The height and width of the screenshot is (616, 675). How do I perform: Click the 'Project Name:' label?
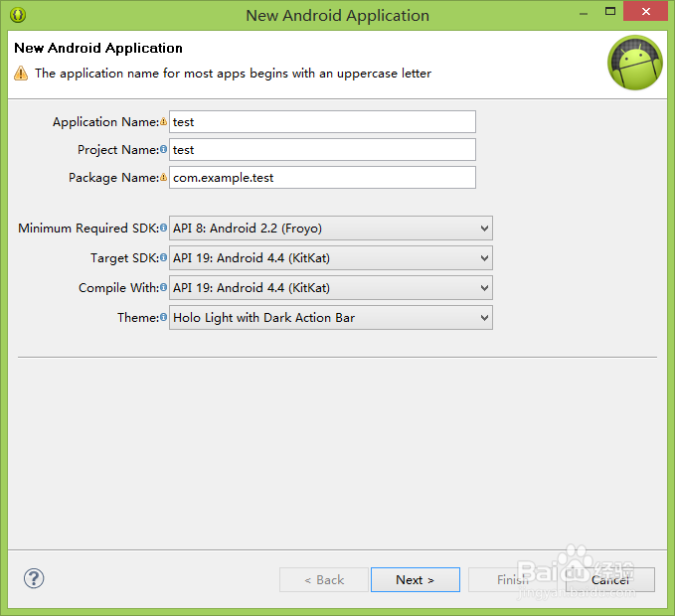pos(118,150)
